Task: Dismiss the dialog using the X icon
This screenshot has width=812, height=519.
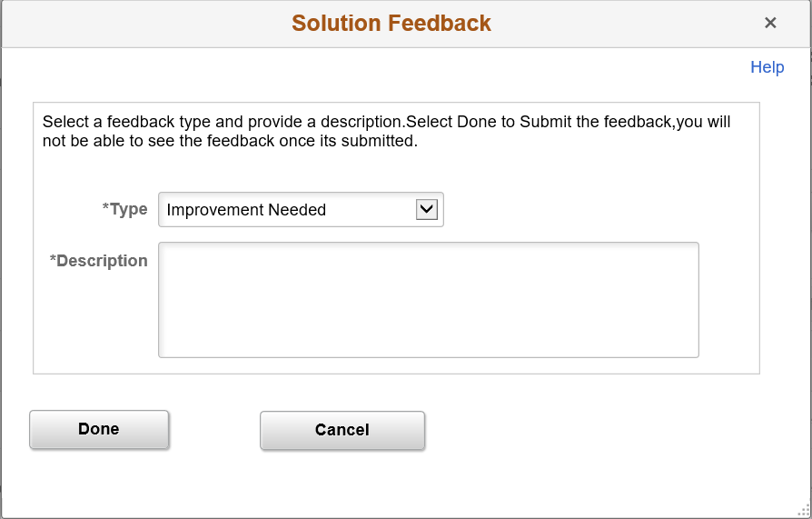Action: point(770,23)
